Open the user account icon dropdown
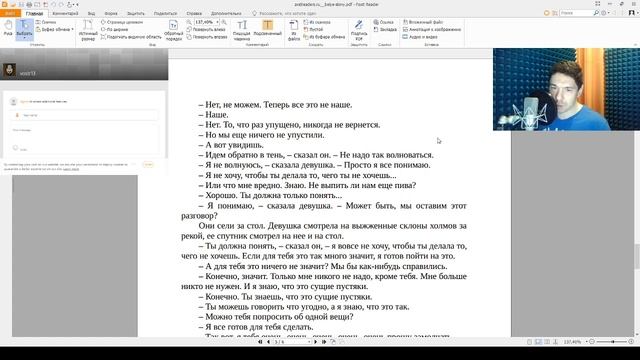Viewport: 640px width, 360px height. 632,13
